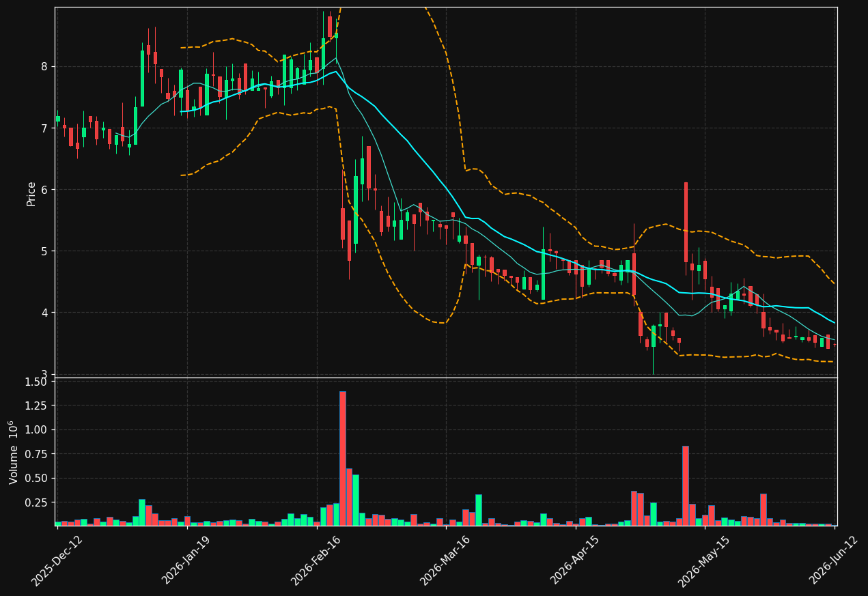
Task: Click price tick label 8
Action: (x=43, y=66)
